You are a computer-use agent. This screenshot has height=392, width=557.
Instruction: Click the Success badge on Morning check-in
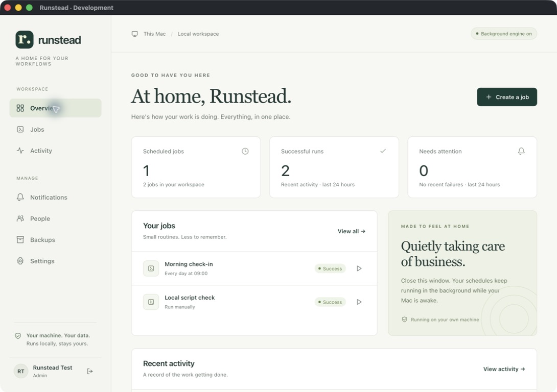click(330, 268)
